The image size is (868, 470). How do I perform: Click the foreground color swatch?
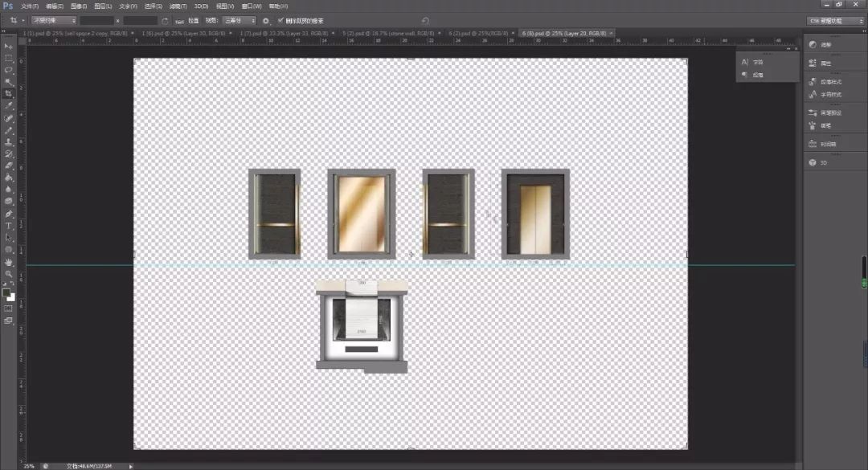pos(6,292)
